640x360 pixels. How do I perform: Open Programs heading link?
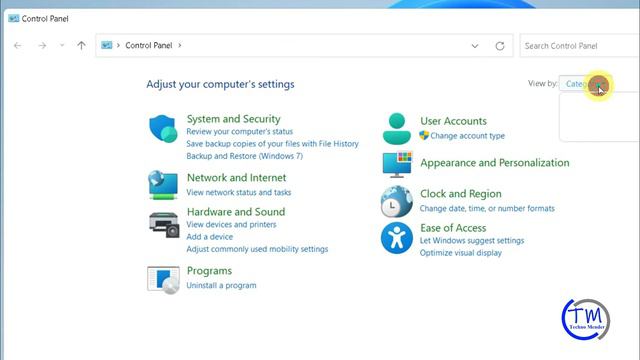pos(209,271)
